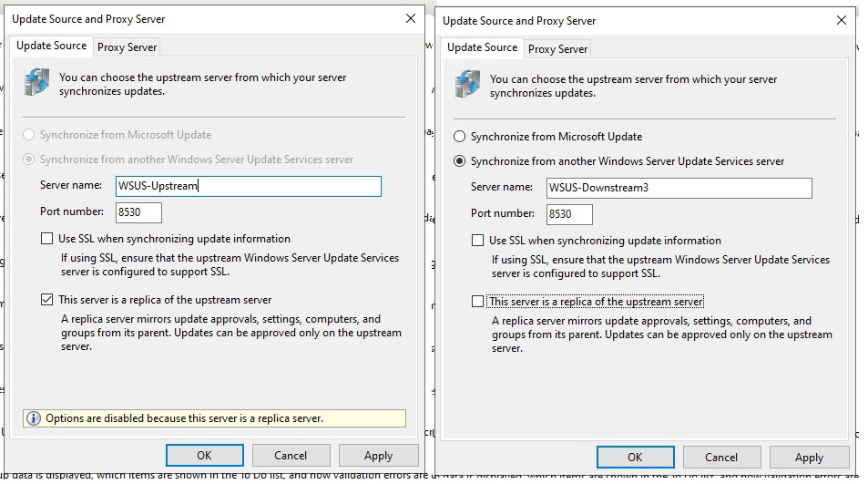Open Update Source tab in right dialog

tap(482, 47)
